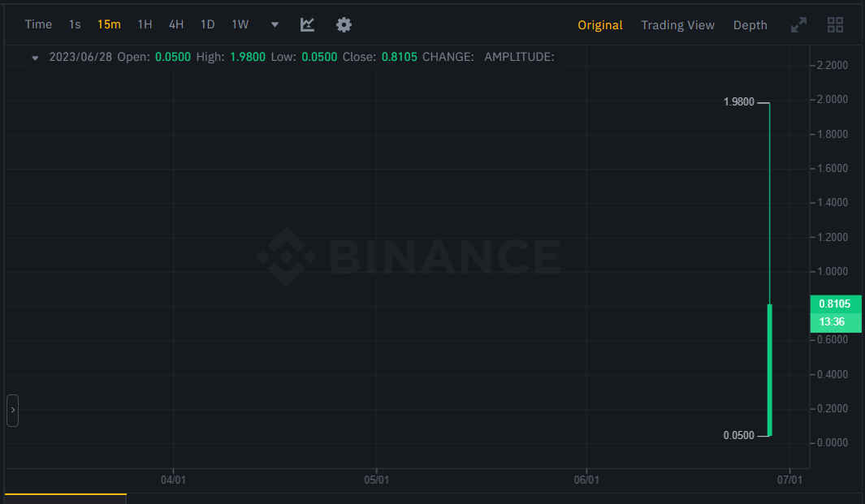Switch to Depth chart view
Screen dimensions: 865x504
click(x=750, y=25)
